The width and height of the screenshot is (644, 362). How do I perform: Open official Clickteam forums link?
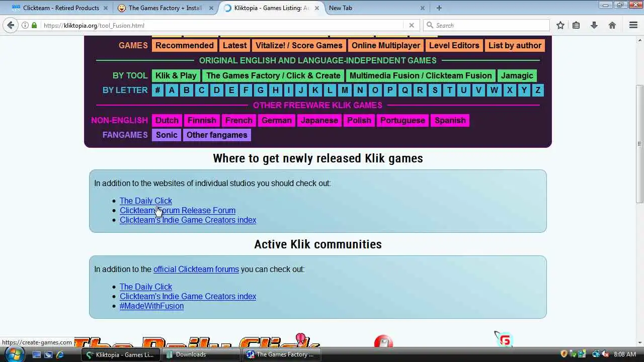(196, 269)
